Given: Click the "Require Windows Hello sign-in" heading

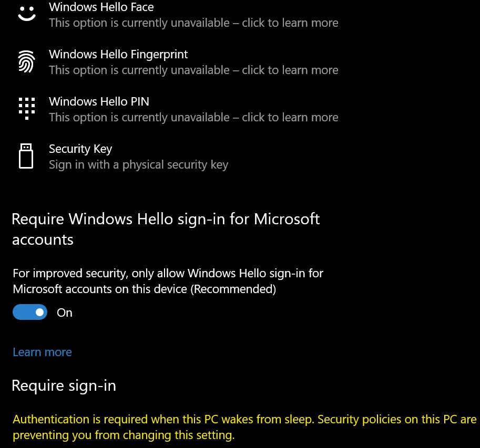Looking at the screenshot, I should click(166, 219).
